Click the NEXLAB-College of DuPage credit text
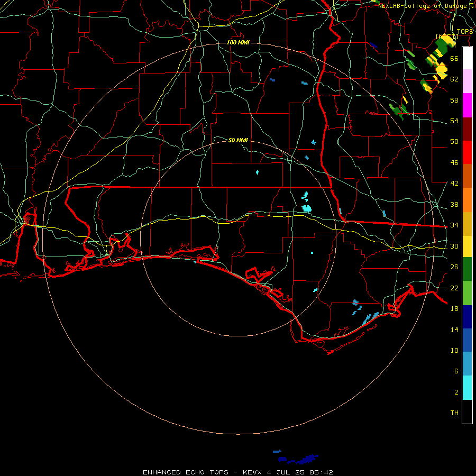 pos(426,6)
